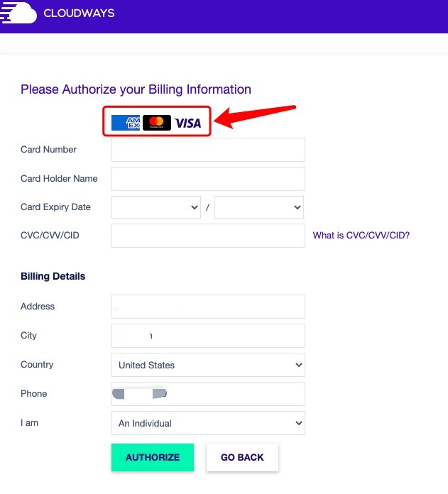Select the Mastercard card icon
Image resolution: width=448 pixels, height=494 pixels.
tap(157, 123)
